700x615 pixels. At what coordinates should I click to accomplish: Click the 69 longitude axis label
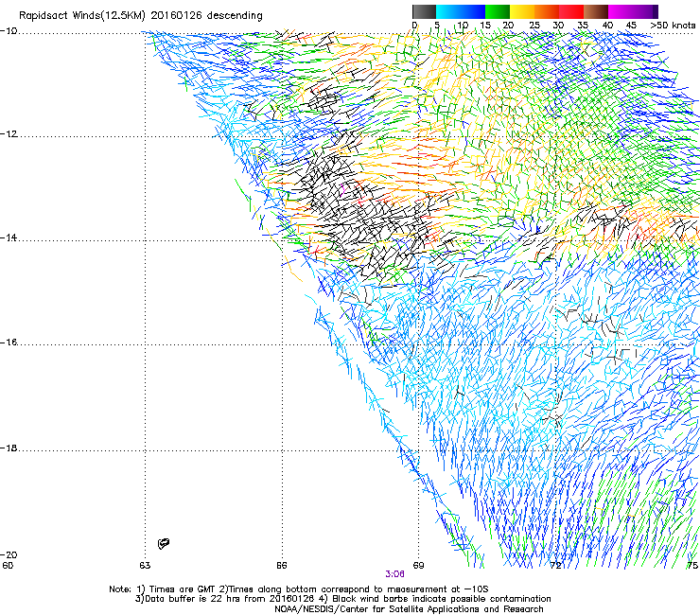(x=418, y=566)
